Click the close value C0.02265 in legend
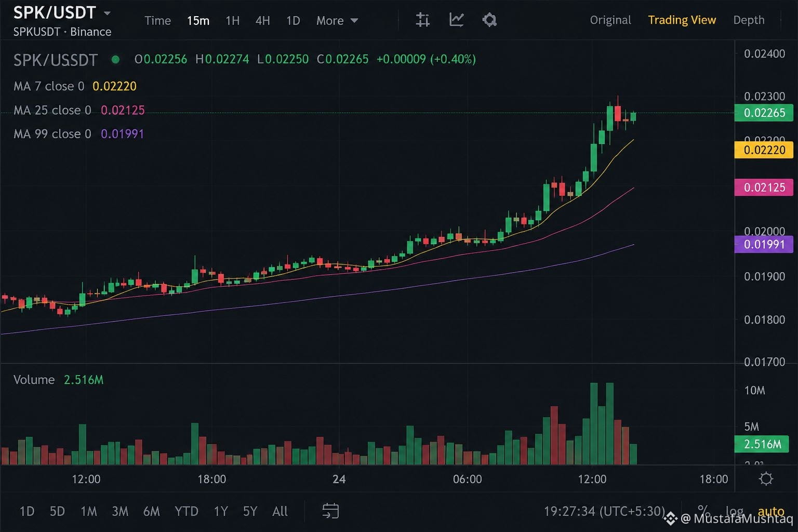The image size is (798, 532). pyautogui.click(x=342, y=59)
